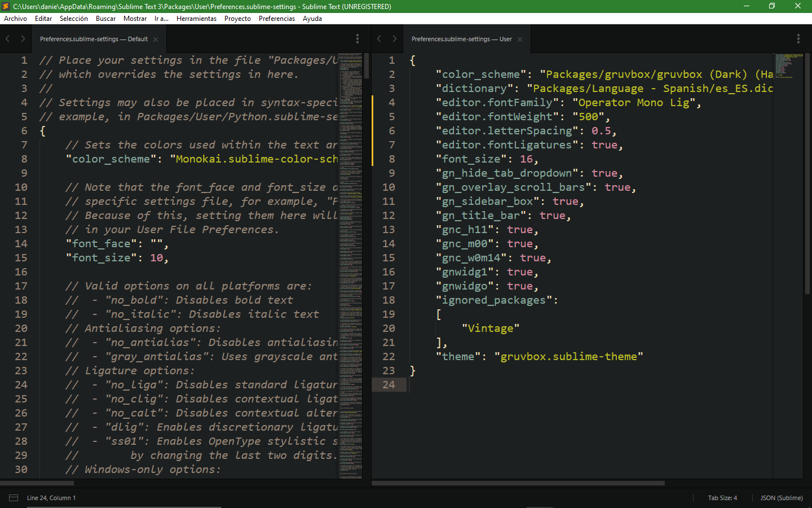
Task: Open right pane tab options menu
Action: click(x=798, y=38)
